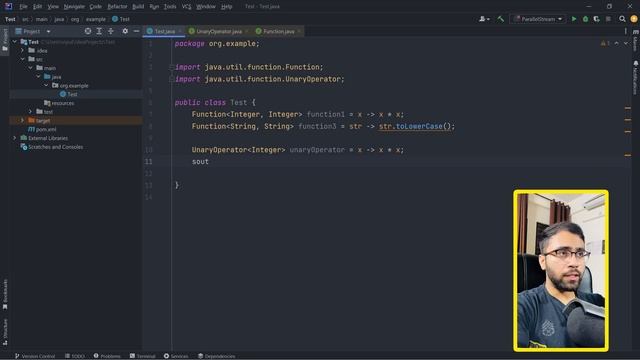Expand the .idea folder
The height and width of the screenshot is (360, 640).
23,51
